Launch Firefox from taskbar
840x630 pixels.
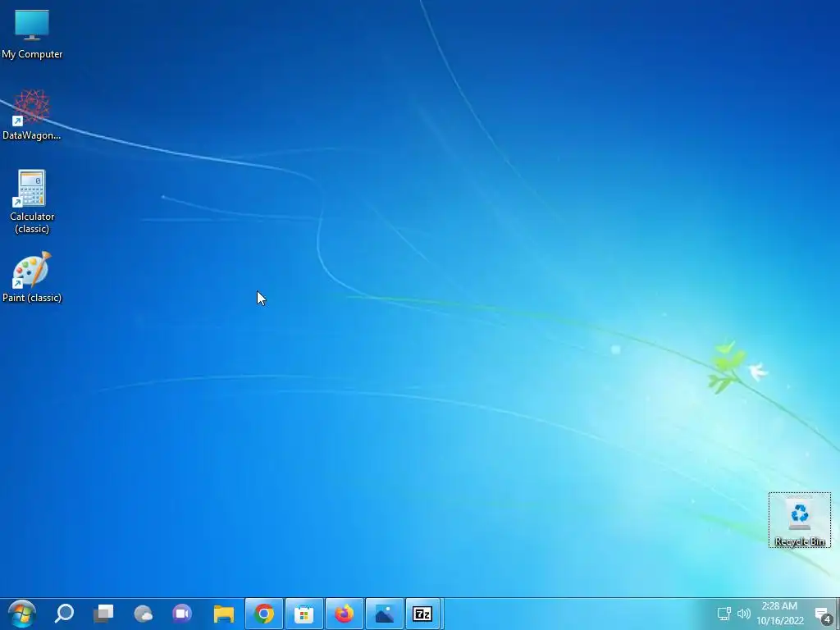(x=344, y=614)
